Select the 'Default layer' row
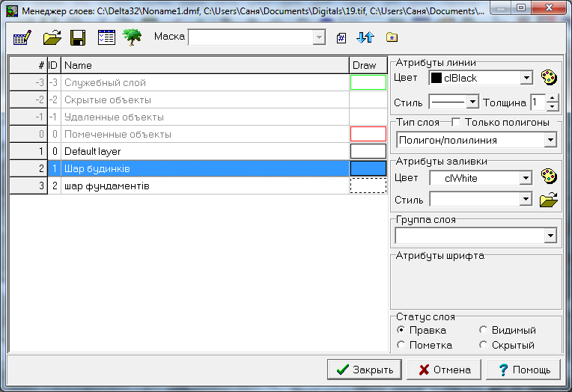Viewport: 572px width, 392px height. 199,151
